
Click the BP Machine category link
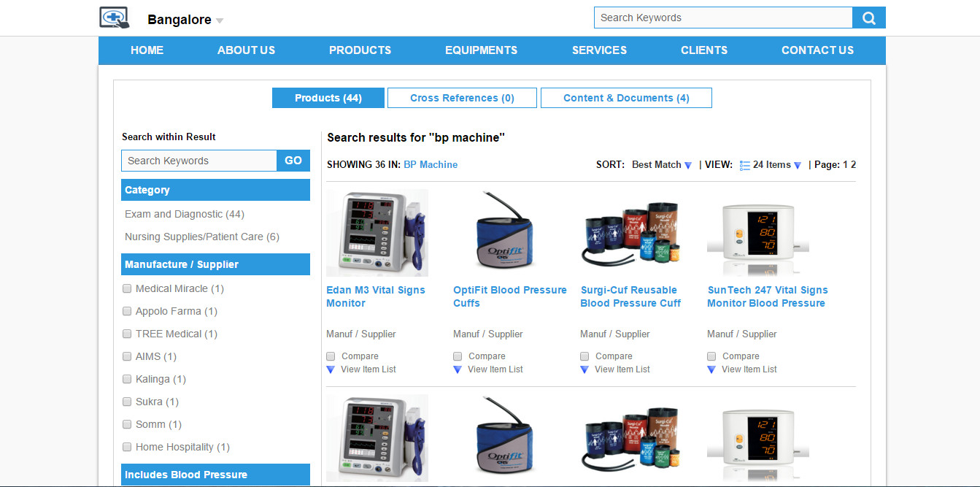[431, 165]
